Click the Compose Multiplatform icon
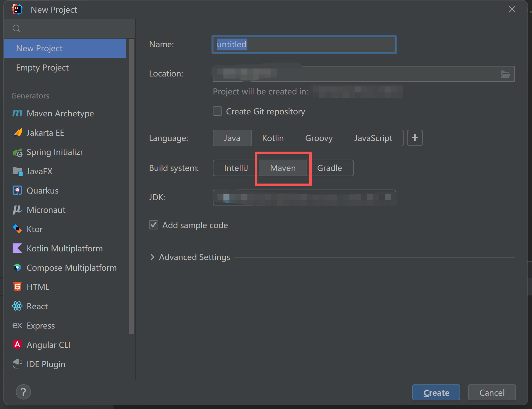Viewport: 532px width, 409px height. click(17, 267)
